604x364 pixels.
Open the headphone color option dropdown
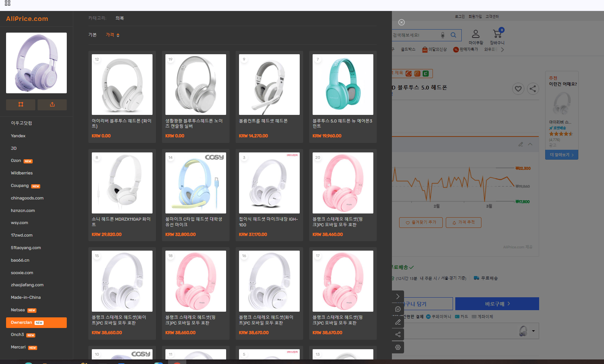(x=533, y=331)
